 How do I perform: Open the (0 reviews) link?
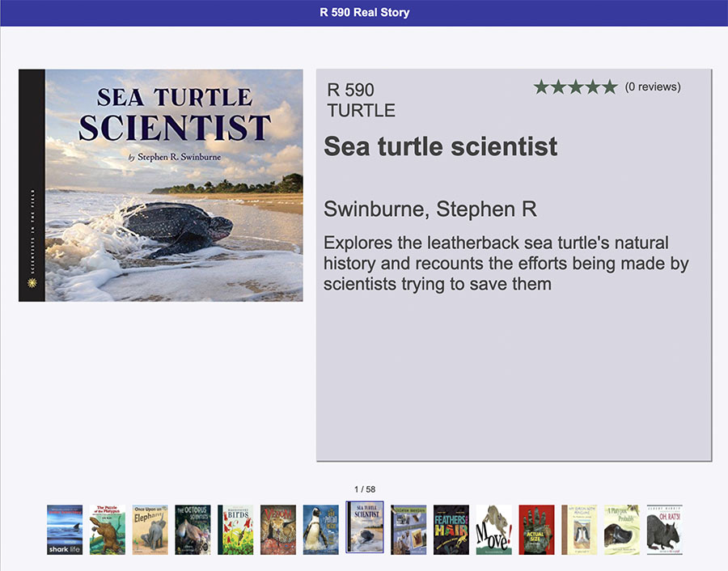(653, 87)
